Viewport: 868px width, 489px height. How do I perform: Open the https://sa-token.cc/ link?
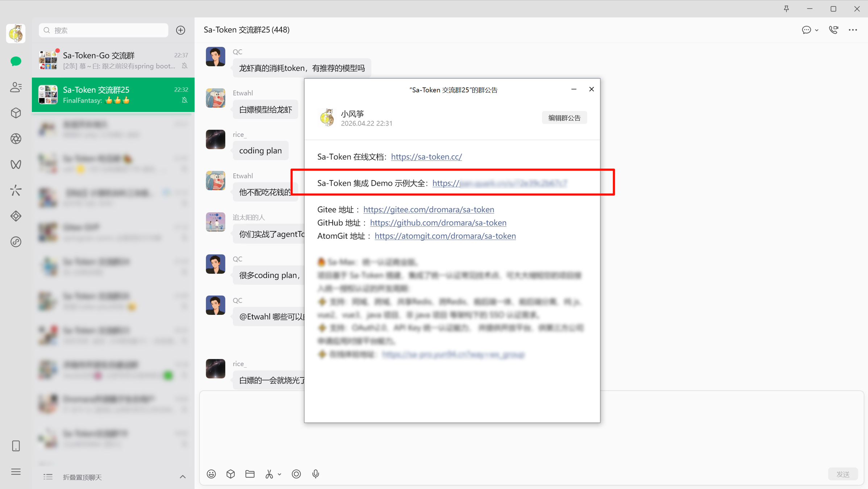click(x=426, y=156)
